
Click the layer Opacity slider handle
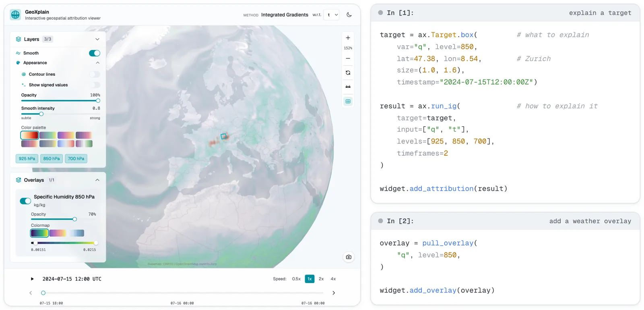[x=98, y=101]
